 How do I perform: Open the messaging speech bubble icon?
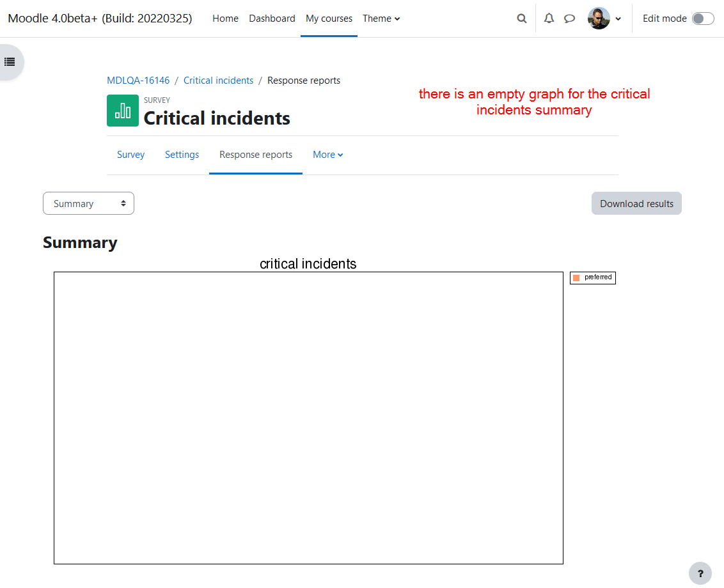point(569,19)
